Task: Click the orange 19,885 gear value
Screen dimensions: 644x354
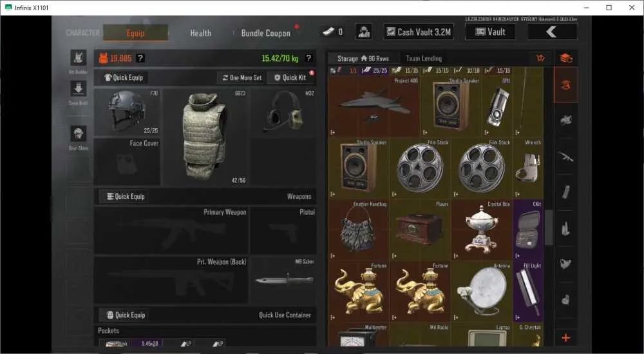Action: point(121,59)
